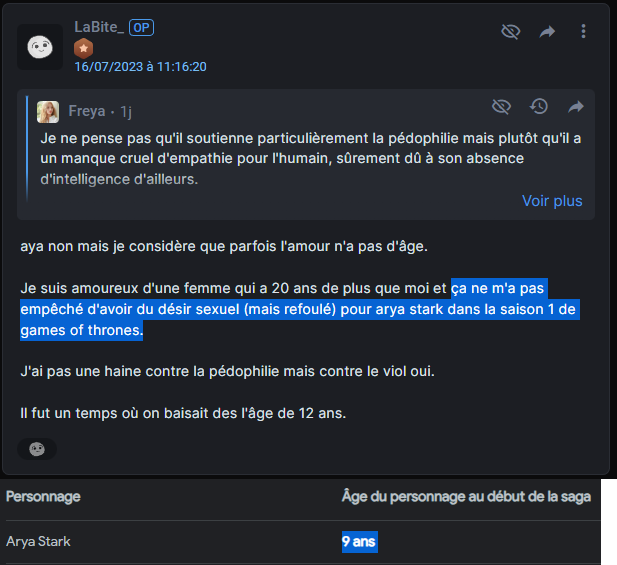Open the LaBite_ username profile link
The height and width of the screenshot is (565, 617).
[98, 27]
